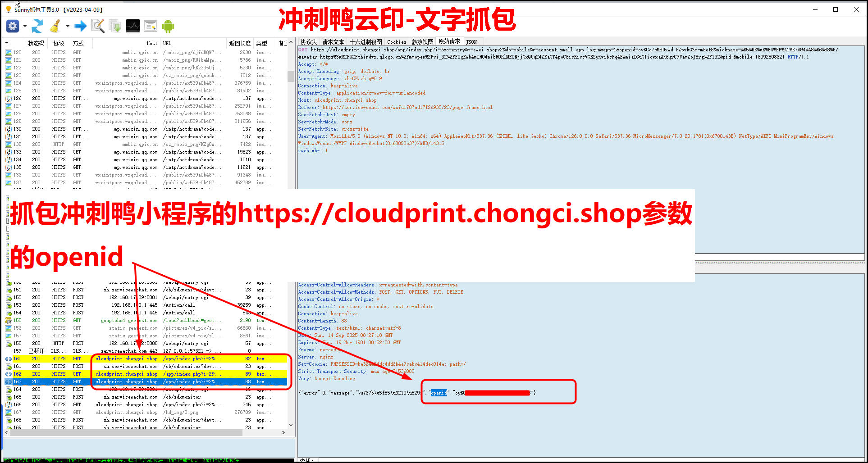Screen dimensions: 868x463
Task: Open the 十六进制视图 tab
Action: [365, 42]
